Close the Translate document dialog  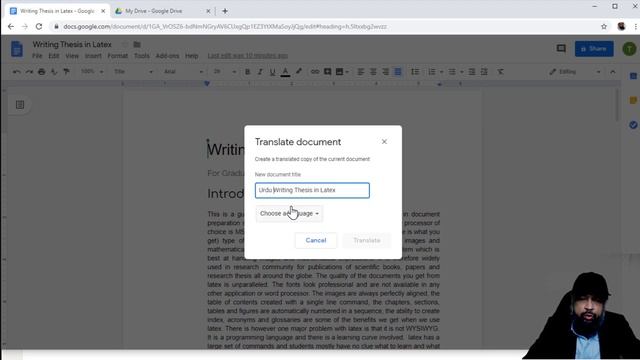coord(384,142)
